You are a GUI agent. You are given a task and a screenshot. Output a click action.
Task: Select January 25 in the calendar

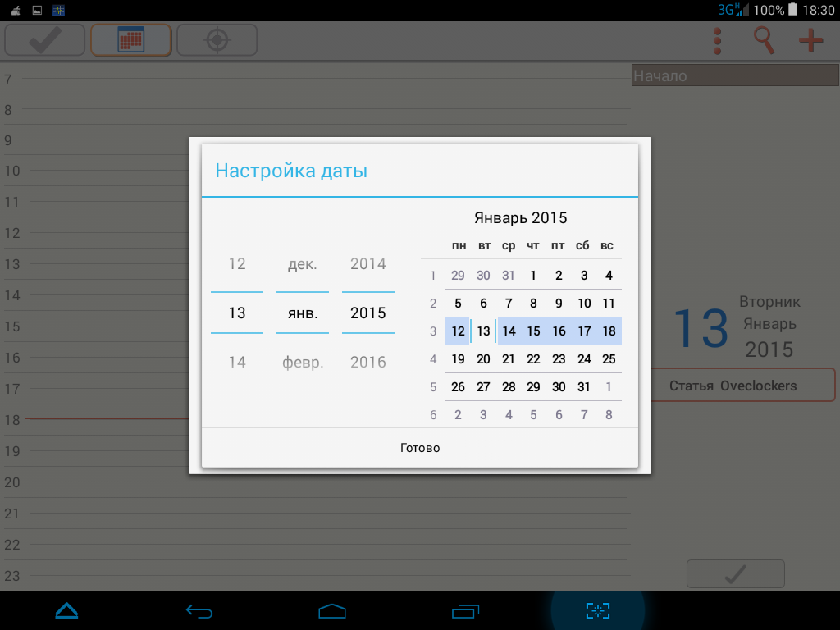(x=609, y=359)
